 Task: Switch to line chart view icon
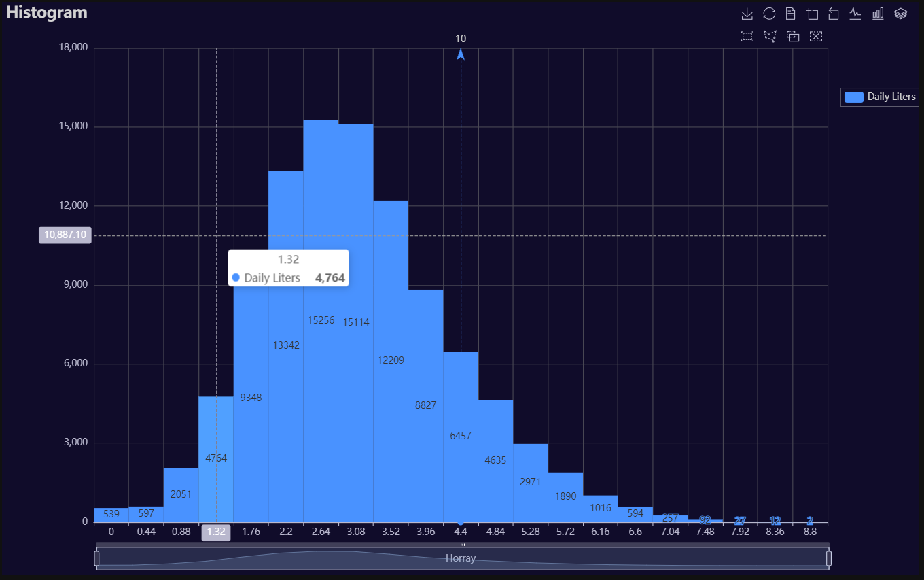pyautogui.click(x=855, y=14)
